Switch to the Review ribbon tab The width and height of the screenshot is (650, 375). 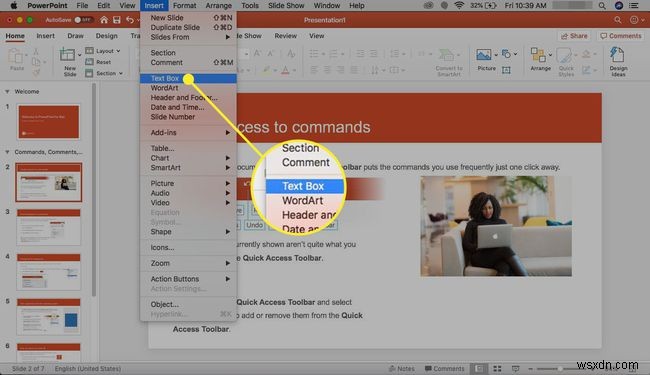coord(286,36)
